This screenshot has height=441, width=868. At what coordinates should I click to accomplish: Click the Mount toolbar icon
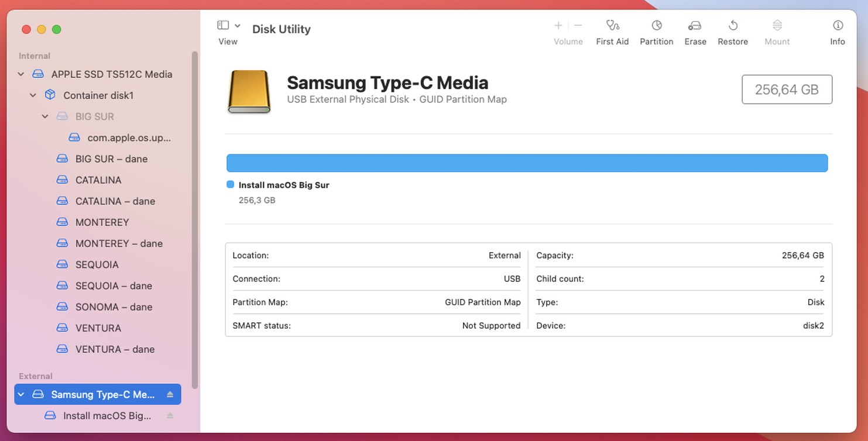pos(777,26)
